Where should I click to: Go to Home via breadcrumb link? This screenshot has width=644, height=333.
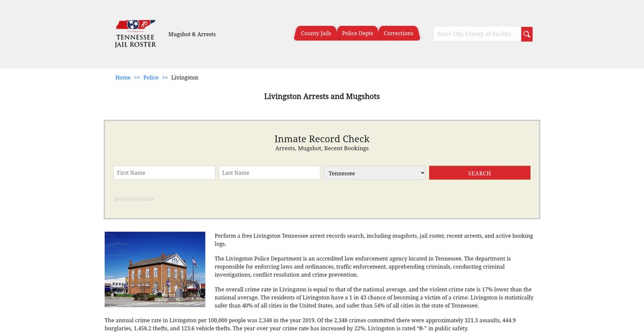(x=123, y=78)
